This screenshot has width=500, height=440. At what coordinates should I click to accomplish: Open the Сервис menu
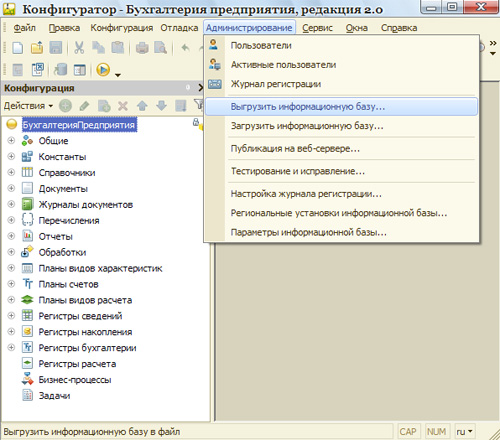317,28
